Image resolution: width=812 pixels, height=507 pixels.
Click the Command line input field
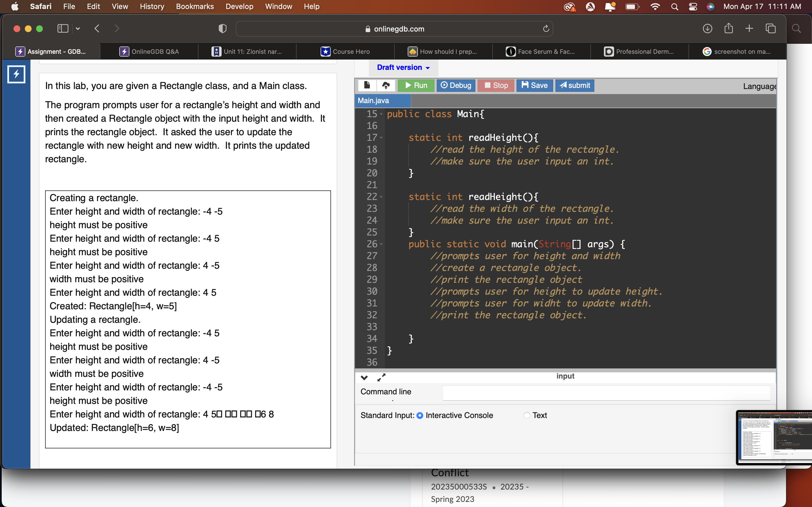coord(606,393)
